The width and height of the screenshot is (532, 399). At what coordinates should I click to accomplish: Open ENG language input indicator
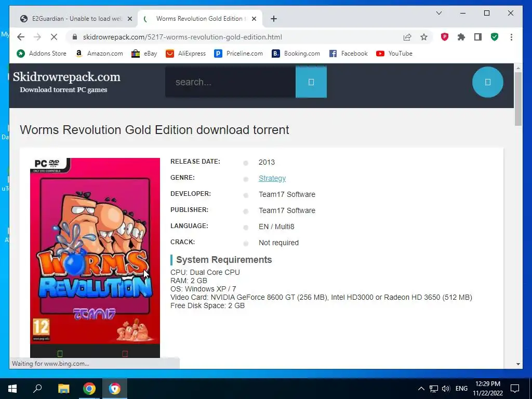(461, 389)
